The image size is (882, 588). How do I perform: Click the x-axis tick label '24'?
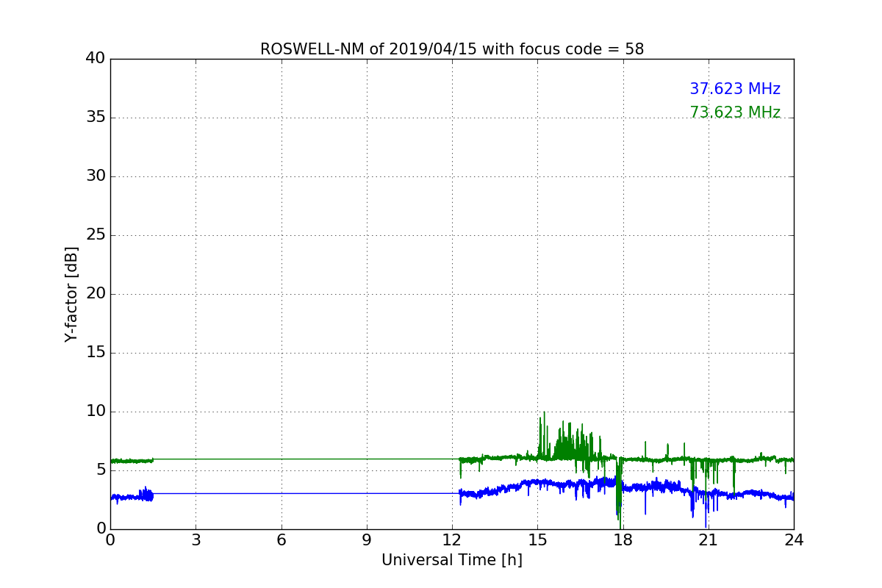(x=794, y=540)
